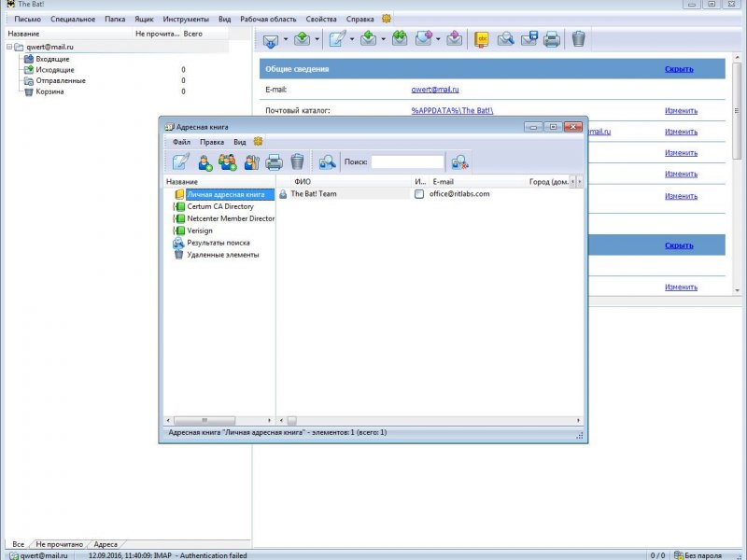Open the Правка menu in Address Book
The height and width of the screenshot is (560, 747).
click(x=212, y=142)
